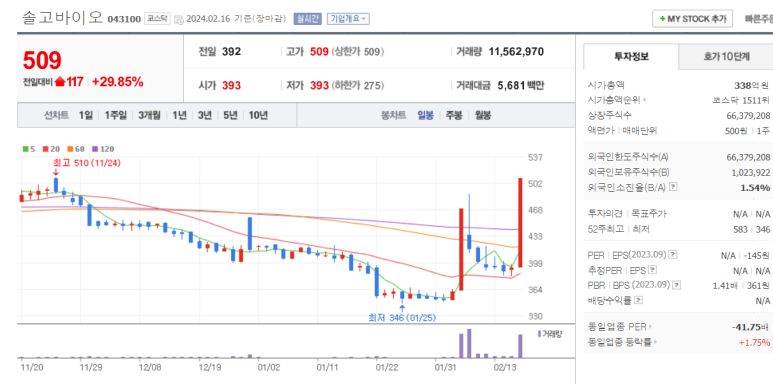Image resolution: width=773 pixels, height=384 pixels.
Task: Click the 솔고바이오 stock name heading
Action: coord(62,18)
